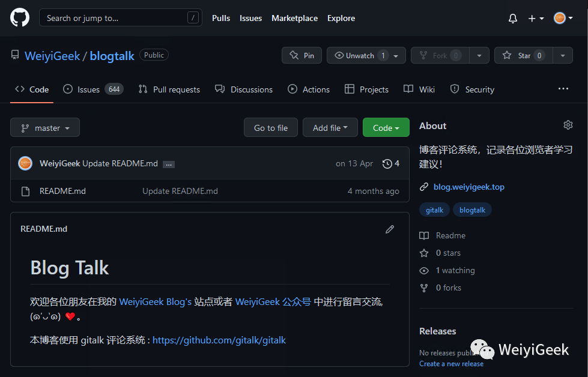Star the repository

click(523, 55)
